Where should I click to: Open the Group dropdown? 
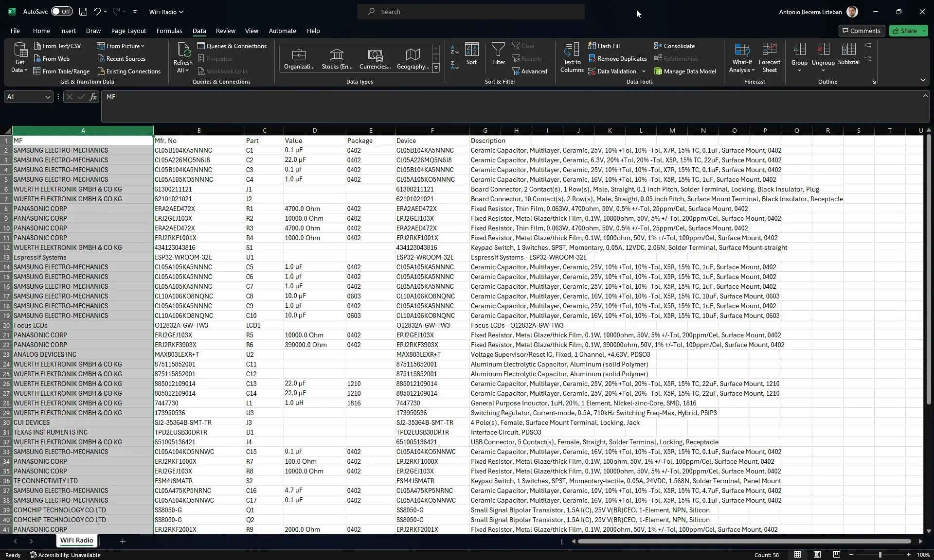point(799,70)
